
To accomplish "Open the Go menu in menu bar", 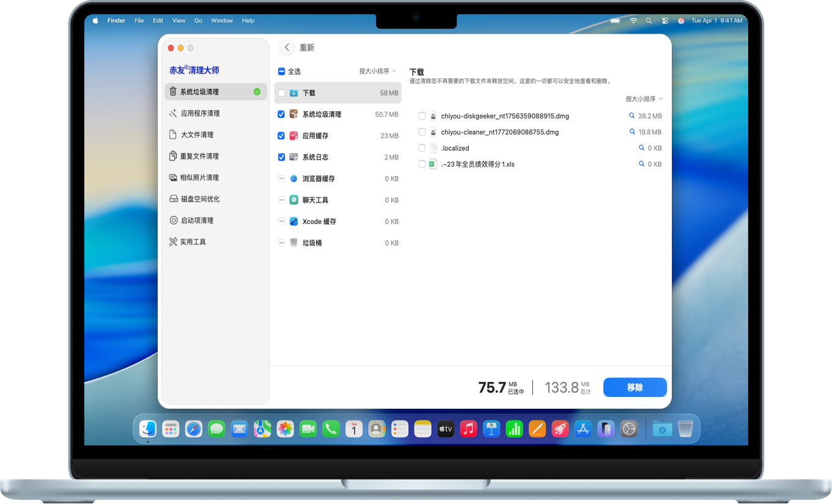I will pyautogui.click(x=198, y=21).
